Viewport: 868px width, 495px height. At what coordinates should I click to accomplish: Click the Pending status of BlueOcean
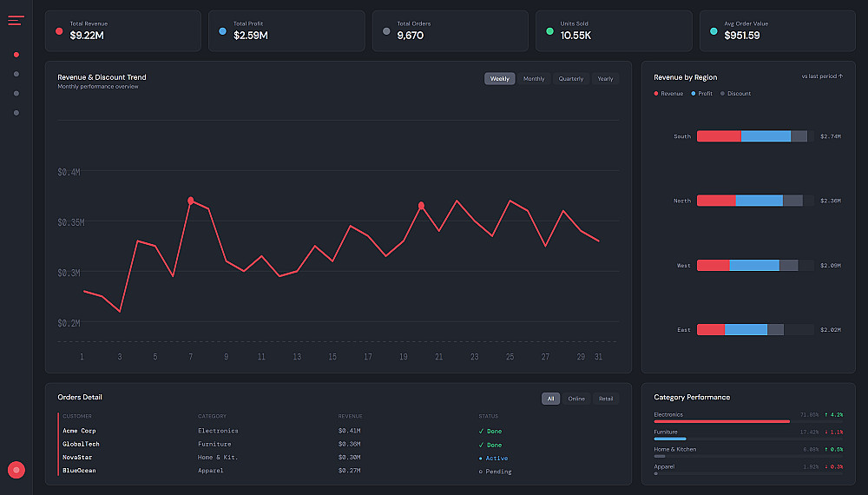[495, 472]
